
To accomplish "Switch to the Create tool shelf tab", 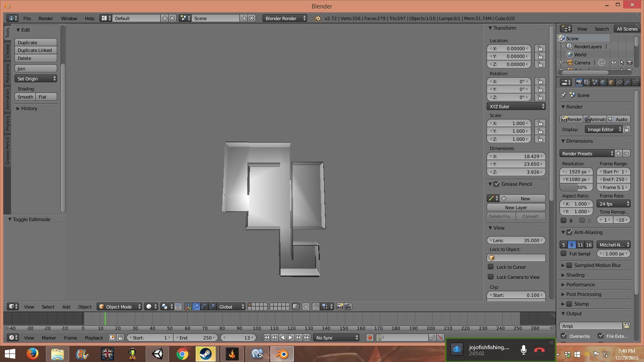I will click(7, 51).
